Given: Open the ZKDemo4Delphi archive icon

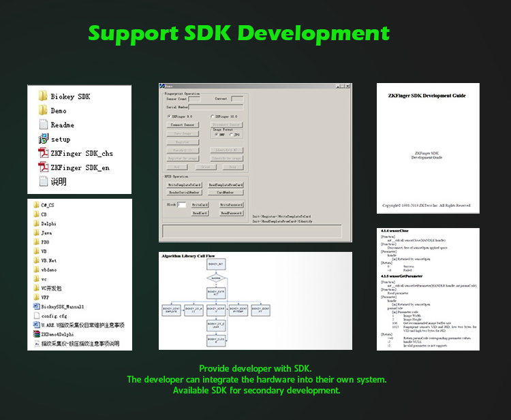Looking at the screenshot, I should 37,334.
